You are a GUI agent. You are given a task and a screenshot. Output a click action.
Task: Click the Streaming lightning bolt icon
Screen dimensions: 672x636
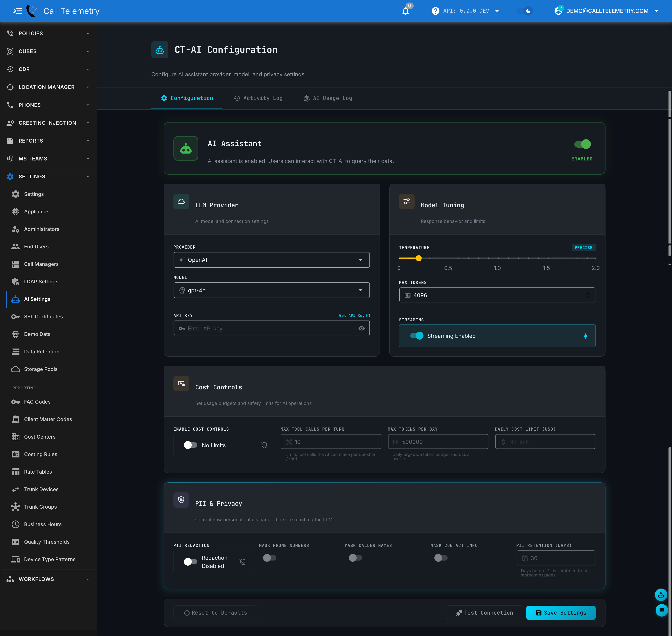point(585,336)
